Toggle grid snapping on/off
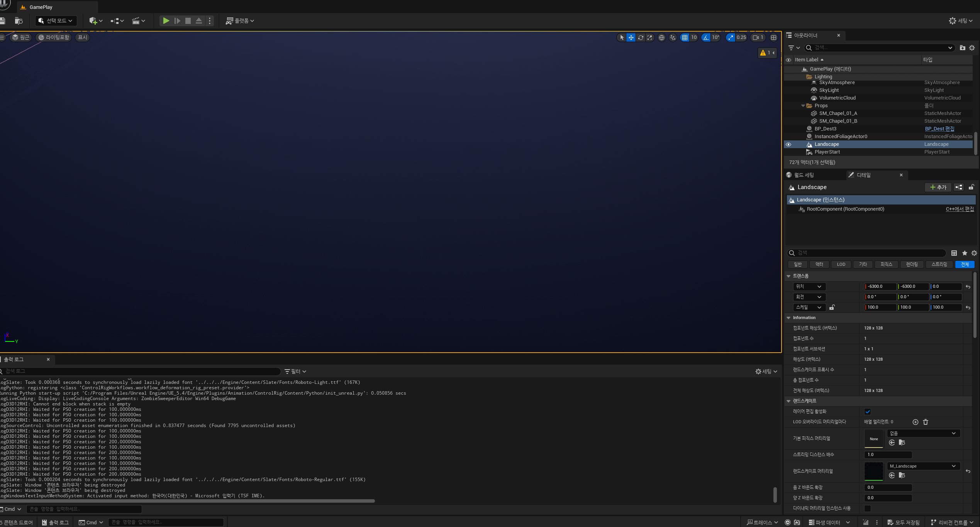 click(685, 37)
